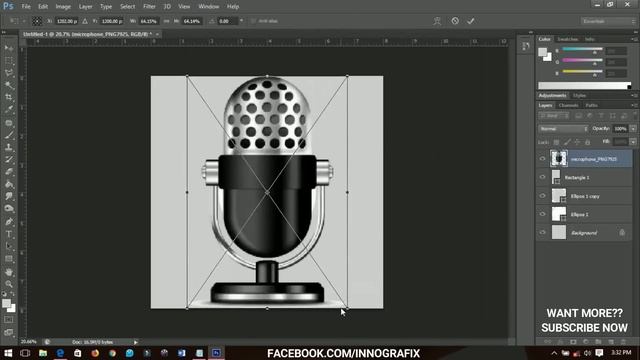Select the Paint Bucket tool
This screenshot has width=640, height=360.
pos(9,184)
